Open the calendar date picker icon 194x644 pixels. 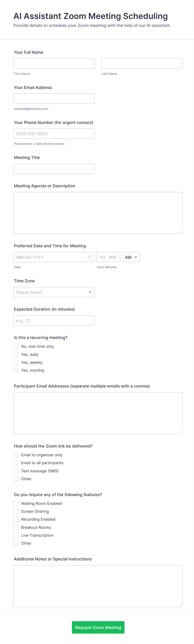pos(89,257)
